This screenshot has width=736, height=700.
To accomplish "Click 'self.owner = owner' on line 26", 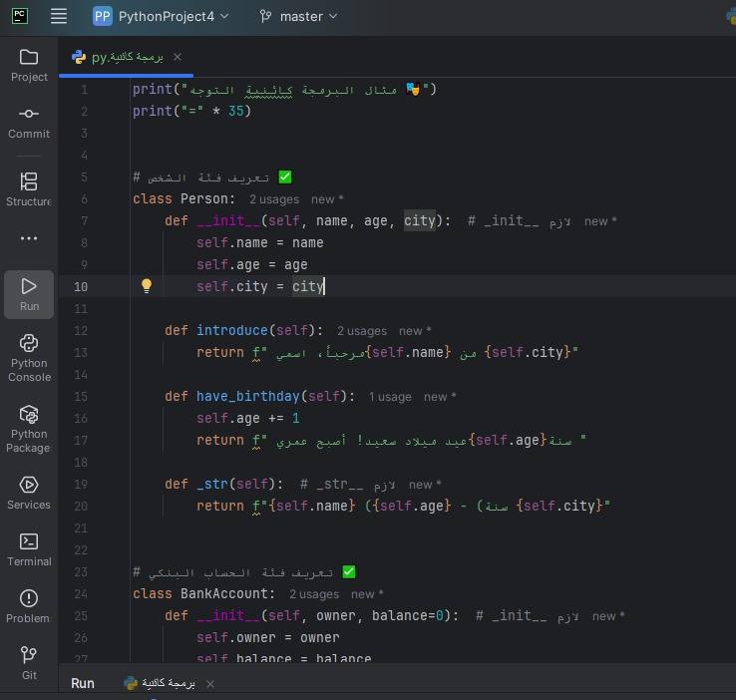I will 268,637.
